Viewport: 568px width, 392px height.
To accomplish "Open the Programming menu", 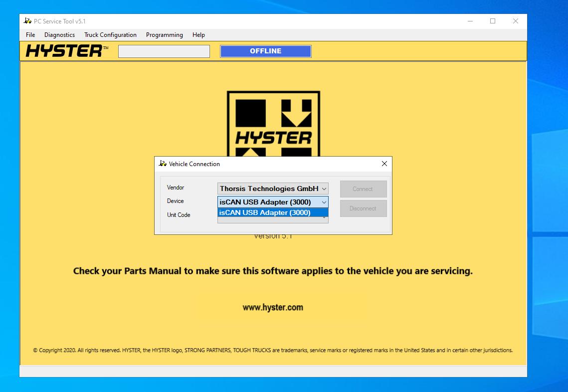I will [x=164, y=35].
